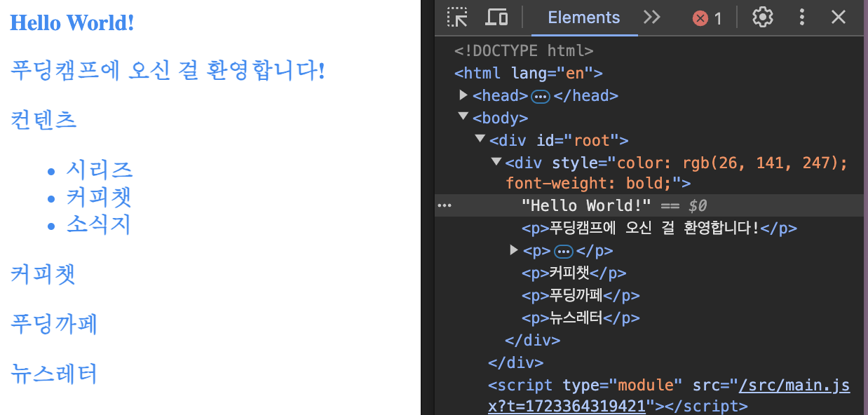Show more DevTools tabs with double chevron
Screen dimensions: 868x415
click(652, 18)
